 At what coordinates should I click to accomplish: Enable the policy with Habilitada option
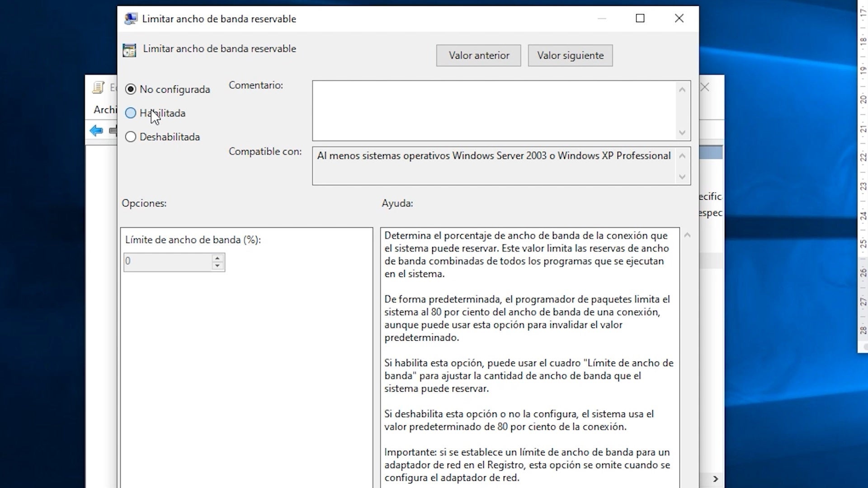(131, 113)
